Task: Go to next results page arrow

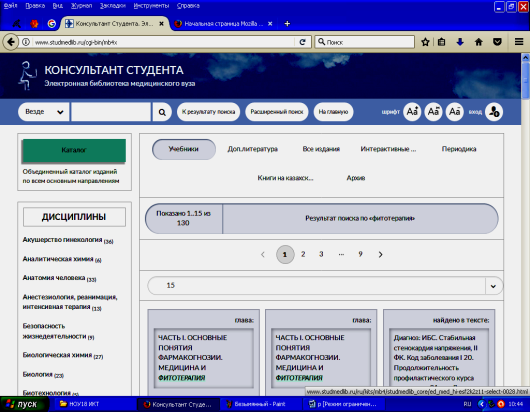Action: 380,254
